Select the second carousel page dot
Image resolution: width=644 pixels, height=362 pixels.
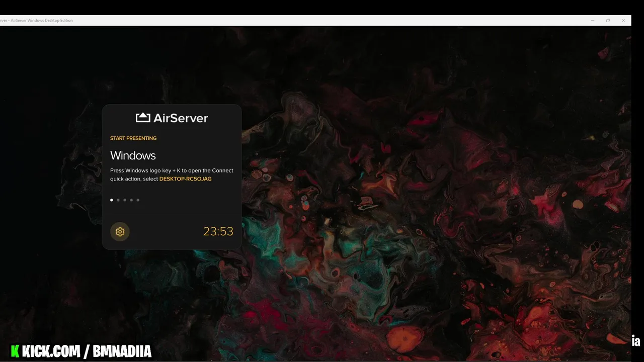[x=118, y=200]
